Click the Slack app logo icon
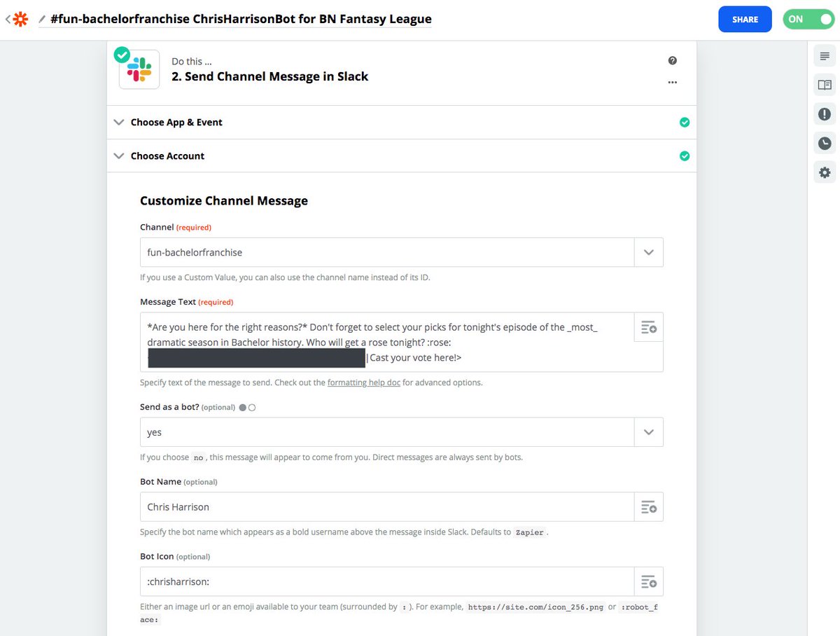This screenshot has width=840, height=636. point(139,69)
